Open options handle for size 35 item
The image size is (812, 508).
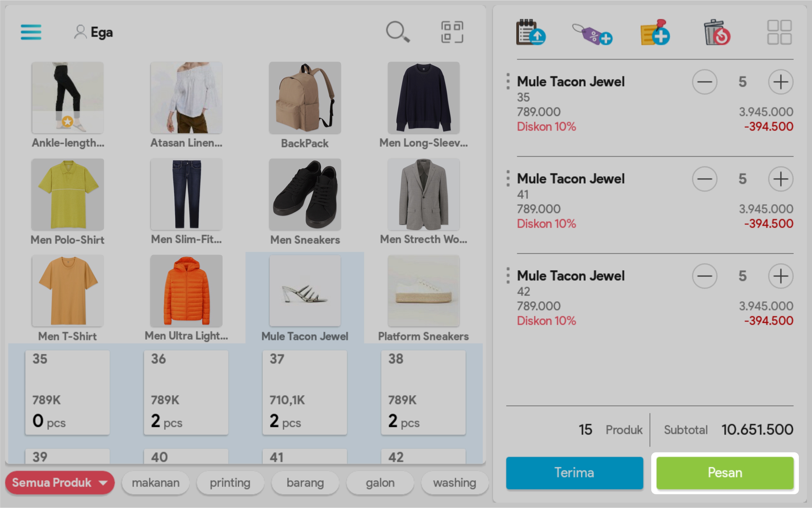(508, 82)
